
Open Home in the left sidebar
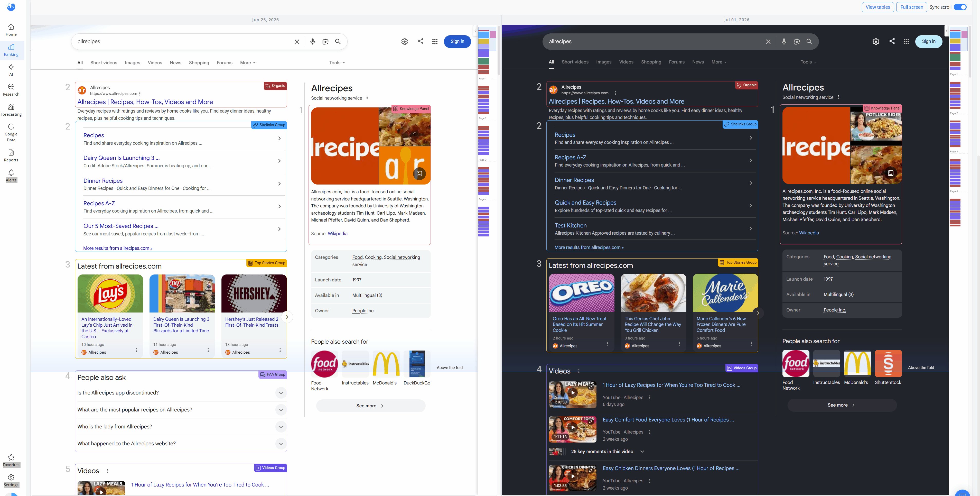point(11,30)
